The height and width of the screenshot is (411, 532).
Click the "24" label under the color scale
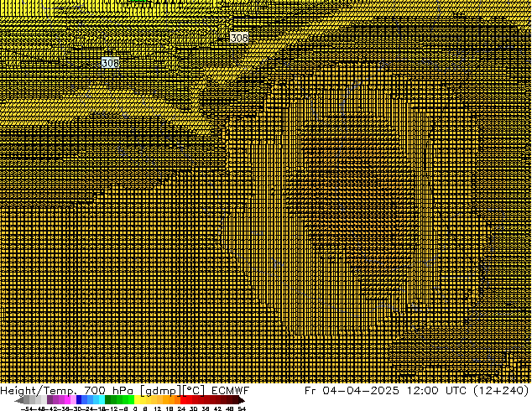click(181, 408)
